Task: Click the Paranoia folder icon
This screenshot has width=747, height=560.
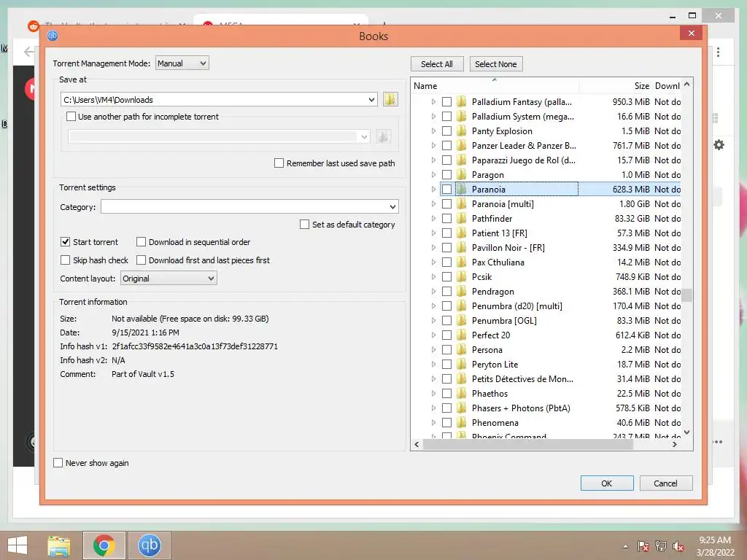Action: click(461, 190)
